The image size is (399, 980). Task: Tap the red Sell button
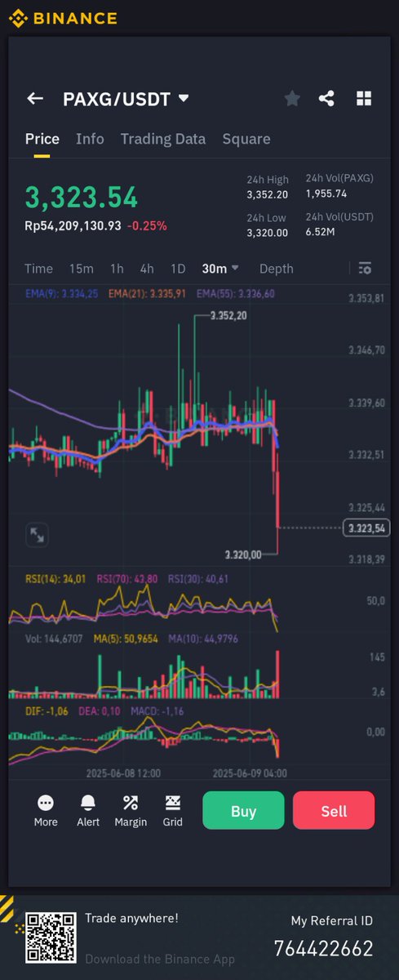click(334, 811)
